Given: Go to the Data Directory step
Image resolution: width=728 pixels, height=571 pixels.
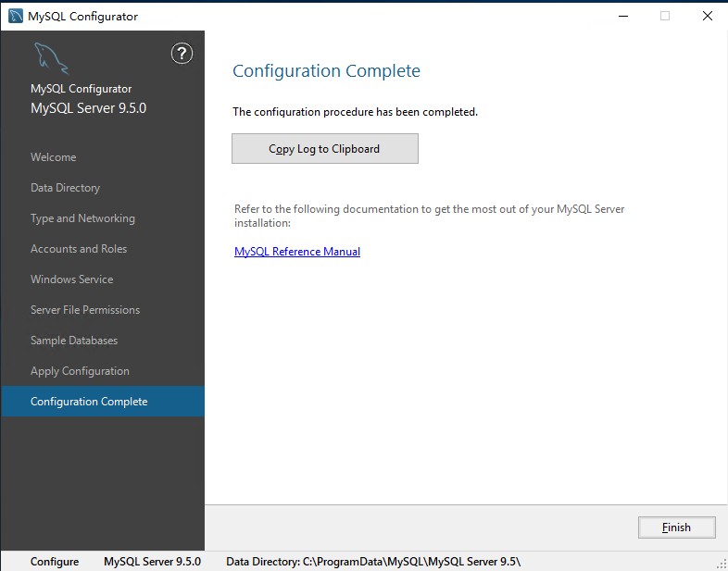Looking at the screenshot, I should [x=65, y=188].
